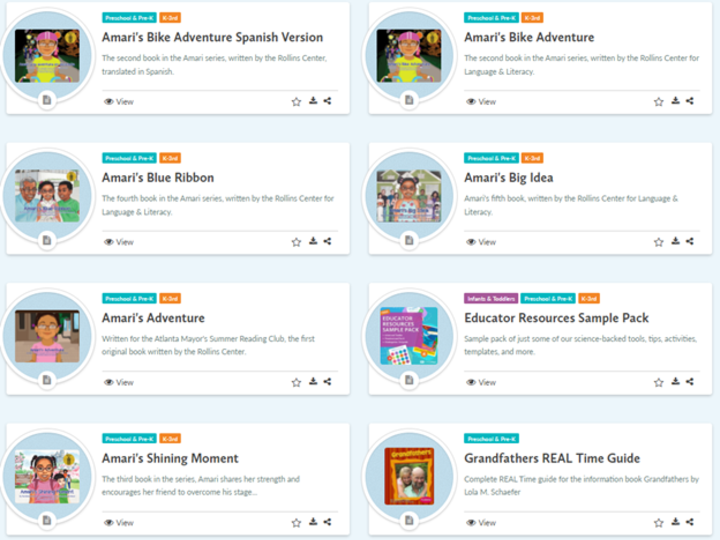This screenshot has height=540, width=720.
Task: Favorite Amari's Shining Moment
Action: pyautogui.click(x=296, y=523)
